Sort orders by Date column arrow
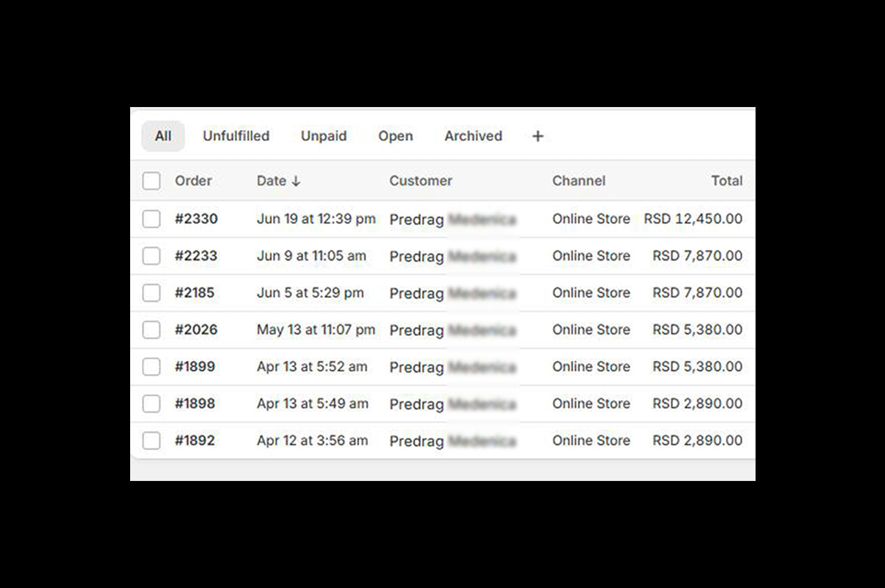 click(x=295, y=181)
